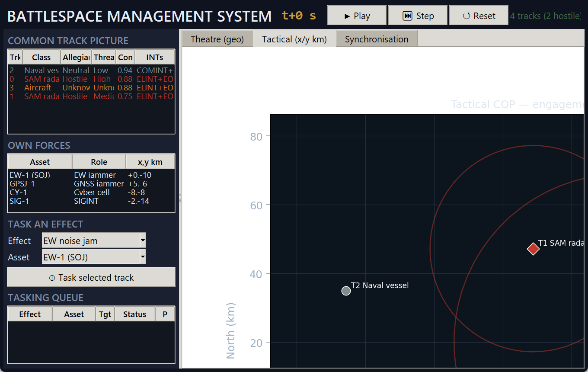Advance the simulation with the Step button
Viewport: 588px width, 372px height.
pyautogui.click(x=418, y=16)
